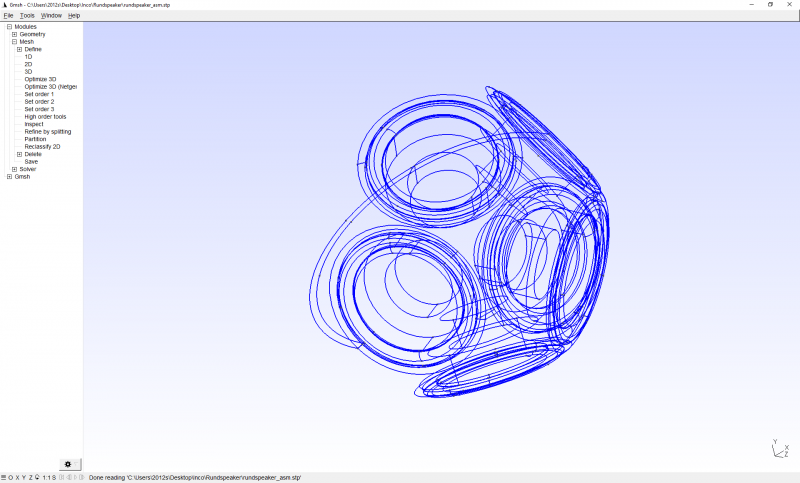Set view along Z axis in status bar

pos(31,478)
